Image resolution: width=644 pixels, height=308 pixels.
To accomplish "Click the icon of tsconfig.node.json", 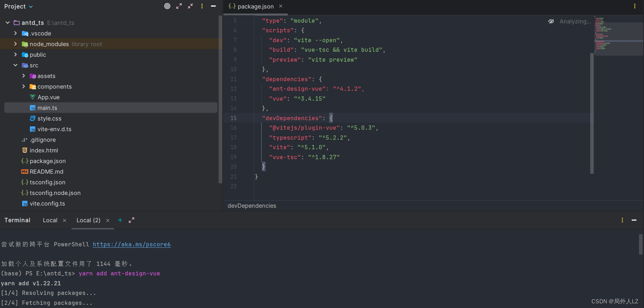I will point(24,193).
